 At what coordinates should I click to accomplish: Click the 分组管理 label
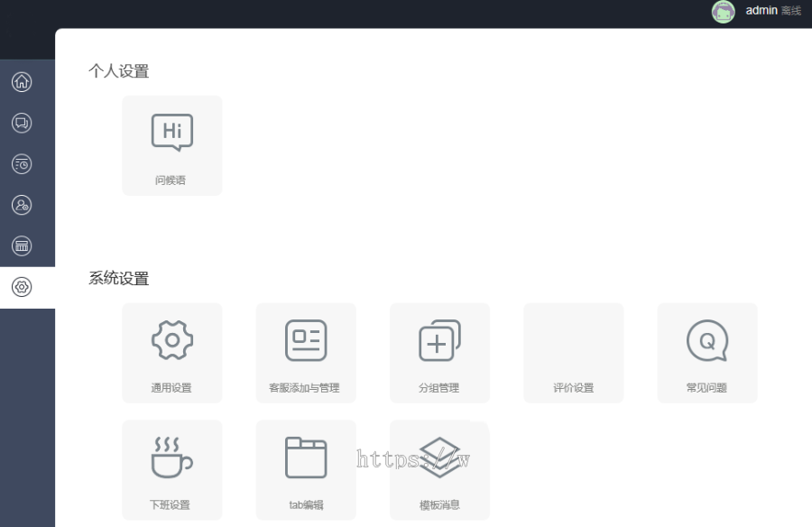coord(439,388)
